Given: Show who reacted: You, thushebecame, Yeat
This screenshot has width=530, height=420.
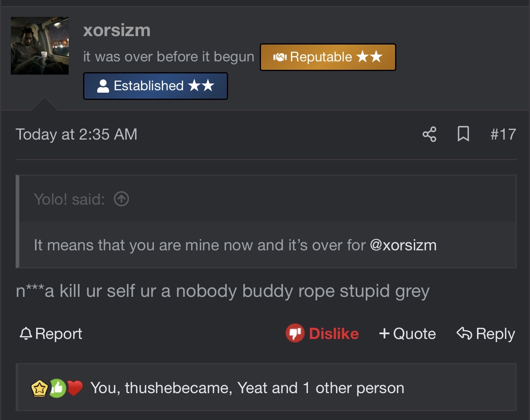Looking at the screenshot, I should click(247, 388).
